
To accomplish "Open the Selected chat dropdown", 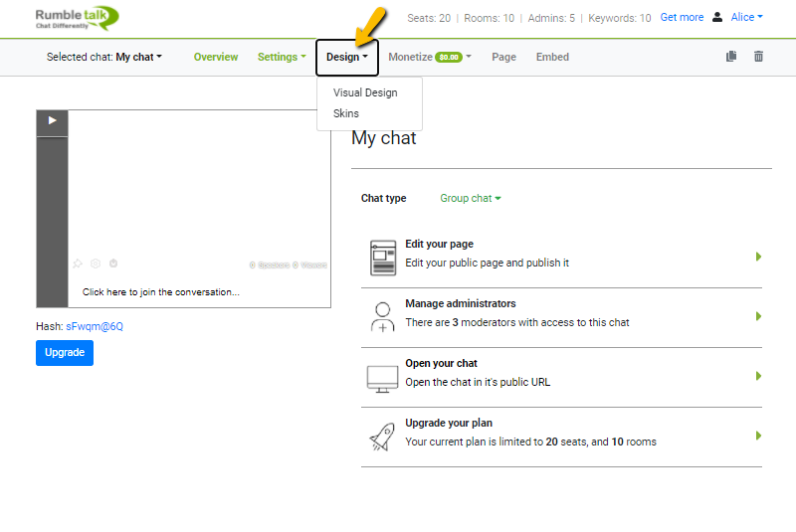I will [104, 57].
